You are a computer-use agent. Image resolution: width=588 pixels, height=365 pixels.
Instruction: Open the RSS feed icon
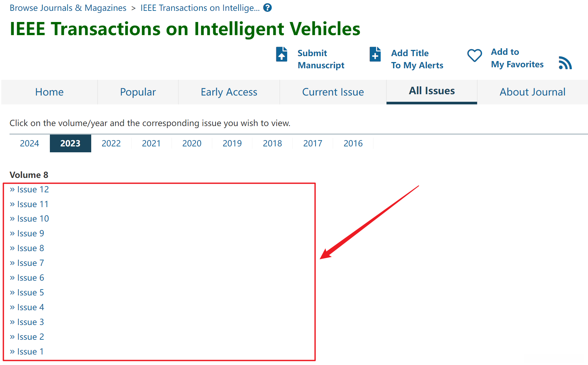click(565, 63)
